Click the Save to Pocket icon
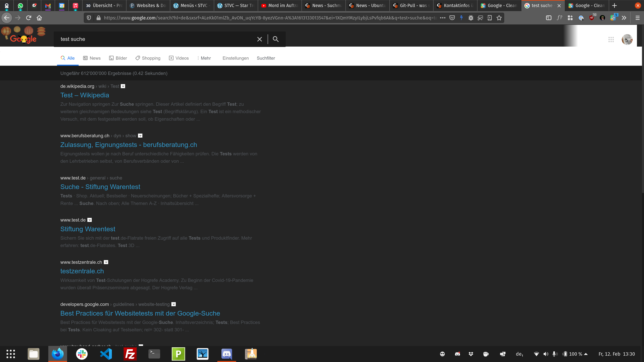Image resolution: width=644 pixels, height=362 pixels. (x=452, y=18)
